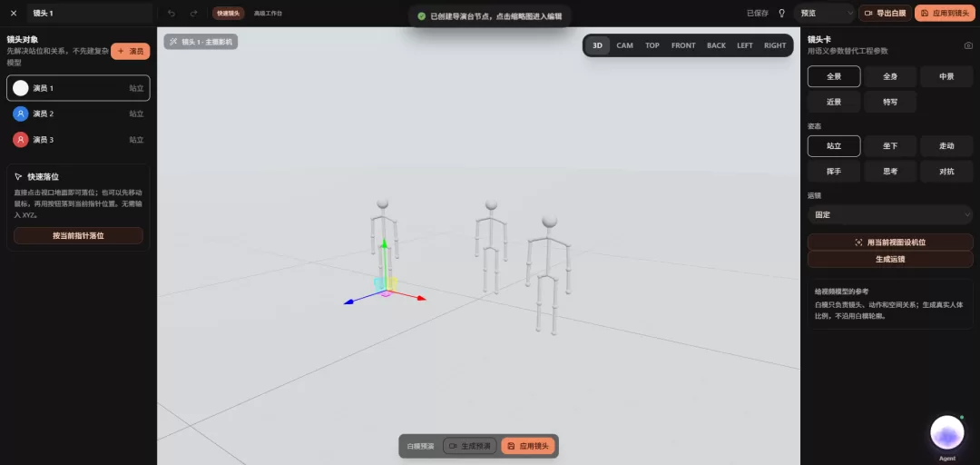980x465 pixels.
Task: Set pose to 站立
Action: pyautogui.click(x=834, y=146)
